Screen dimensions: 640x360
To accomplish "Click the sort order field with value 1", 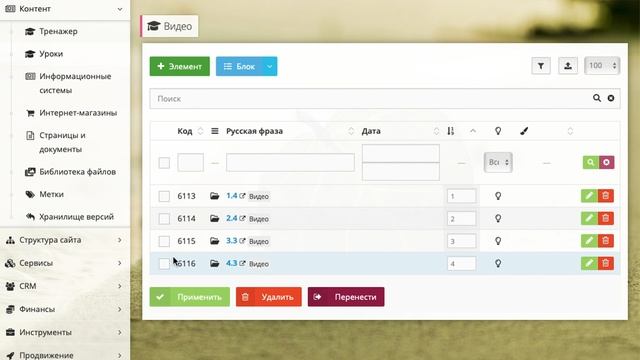I will pyautogui.click(x=461, y=196).
